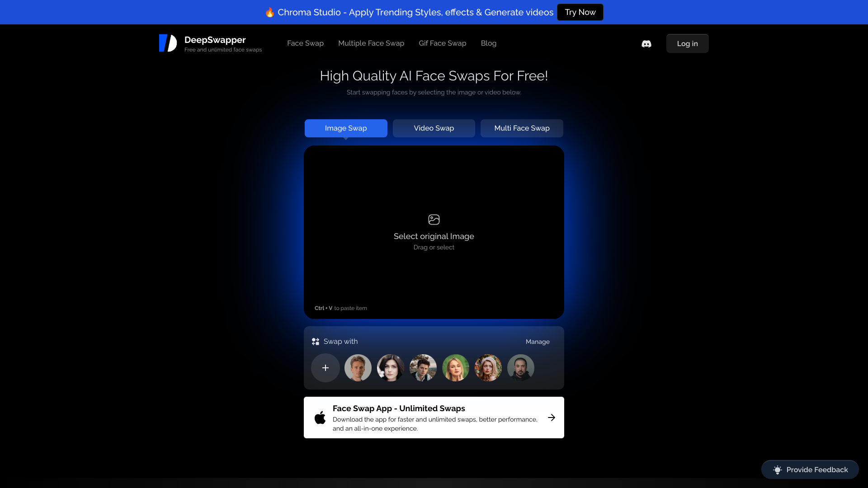
Task: Add a new face with plus button
Action: point(325,368)
